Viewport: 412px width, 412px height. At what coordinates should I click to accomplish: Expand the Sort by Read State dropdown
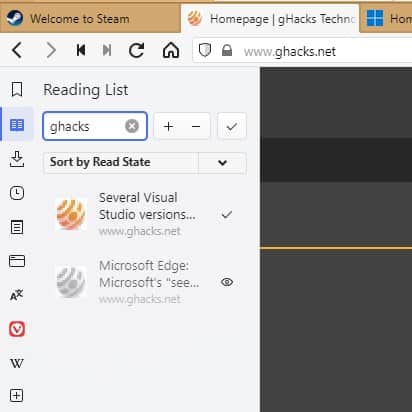coord(222,163)
